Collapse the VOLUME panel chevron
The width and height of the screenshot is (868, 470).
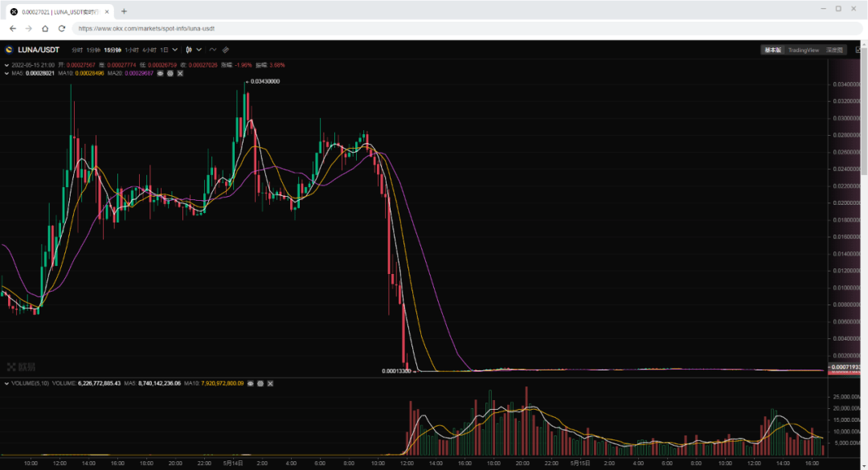[x=5, y=384]
